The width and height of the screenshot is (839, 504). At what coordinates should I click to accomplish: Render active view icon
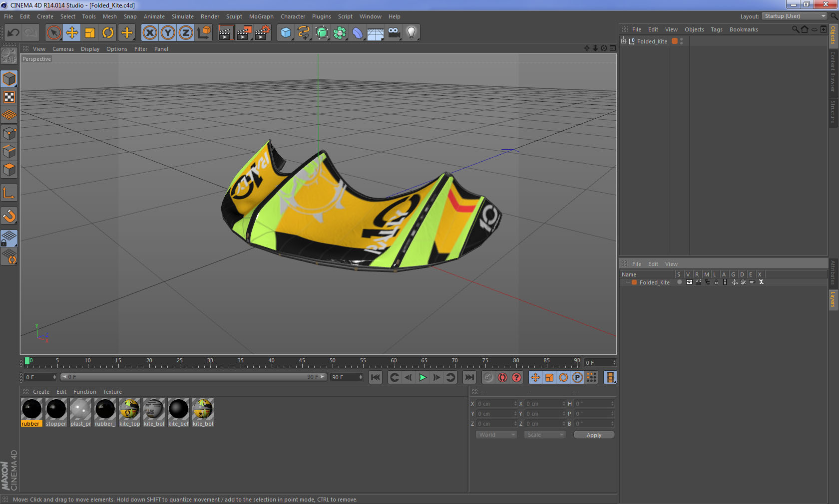point(226,33)
